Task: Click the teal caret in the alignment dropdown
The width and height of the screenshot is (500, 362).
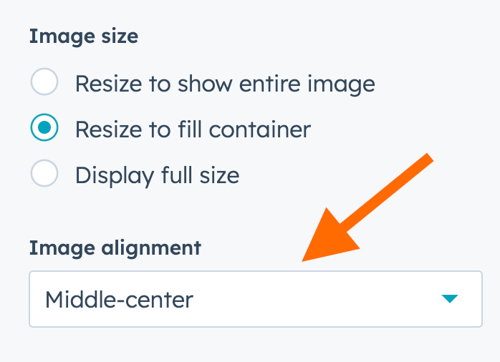Action: (450, 298)
